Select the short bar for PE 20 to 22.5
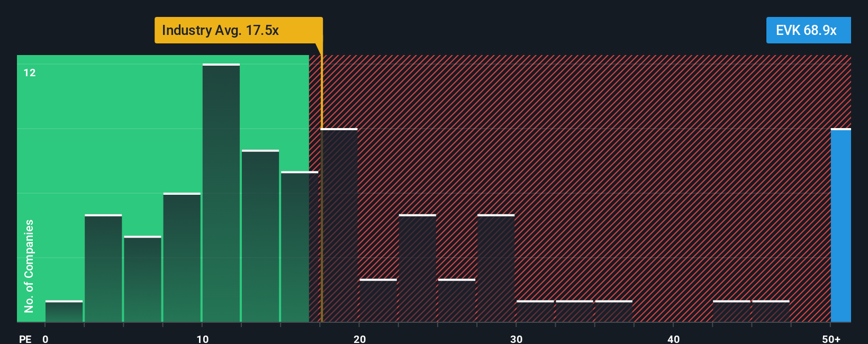The image size is (868, 344). coord(378,300)
